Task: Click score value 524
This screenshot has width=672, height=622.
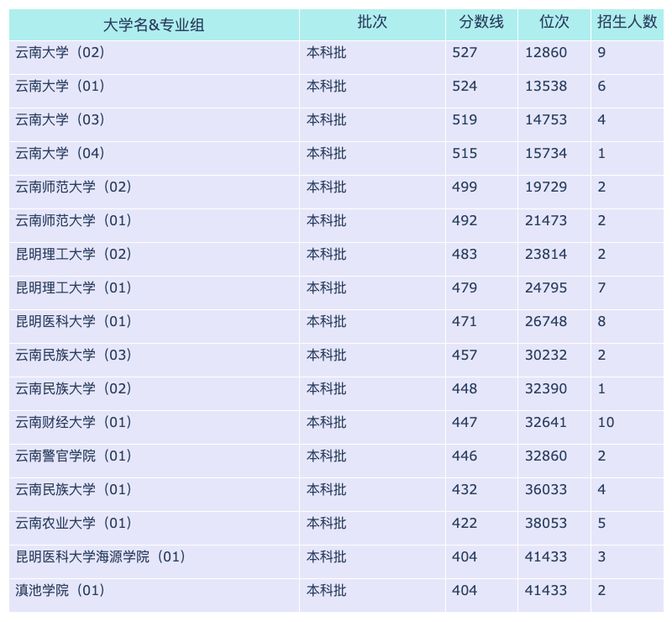Action: (465, 86)
